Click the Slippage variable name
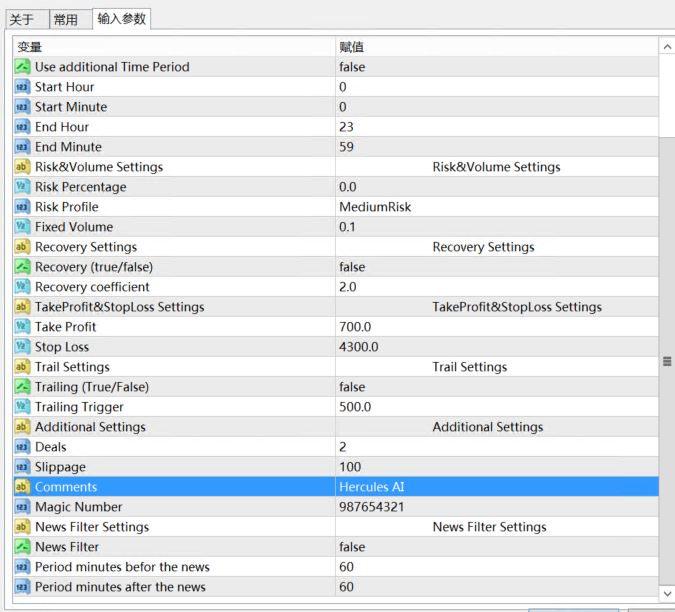This screenshot has width=675, height=612. coord(60,467)
